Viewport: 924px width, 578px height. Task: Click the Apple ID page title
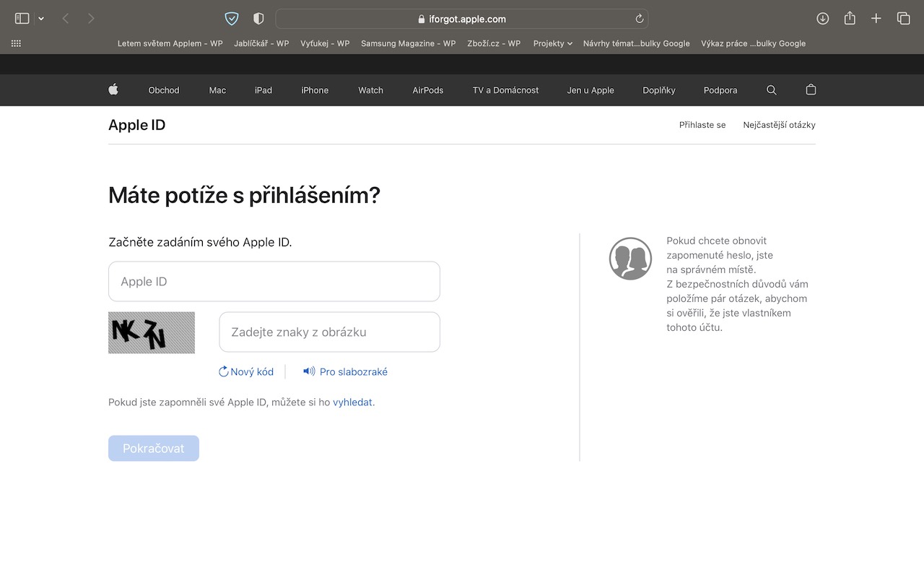tap(137, 125)
